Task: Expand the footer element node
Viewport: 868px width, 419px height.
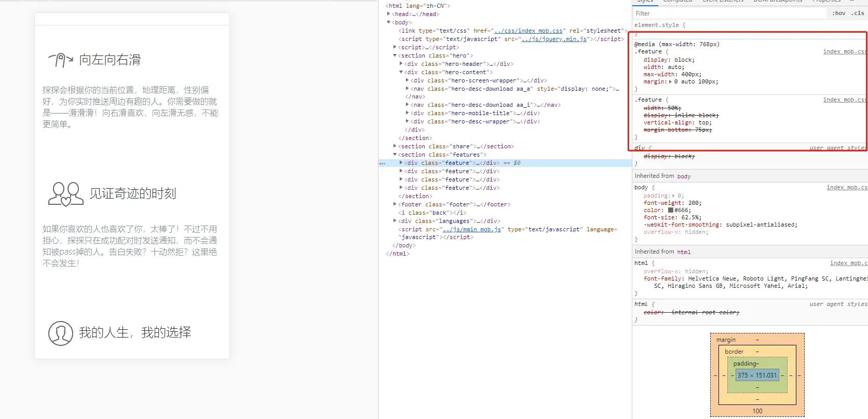Action: [395, 204]
